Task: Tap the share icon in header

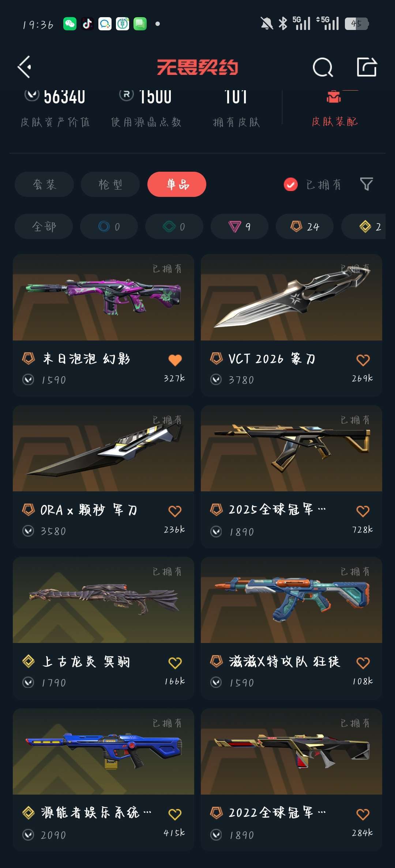Action: coord(367,67)
